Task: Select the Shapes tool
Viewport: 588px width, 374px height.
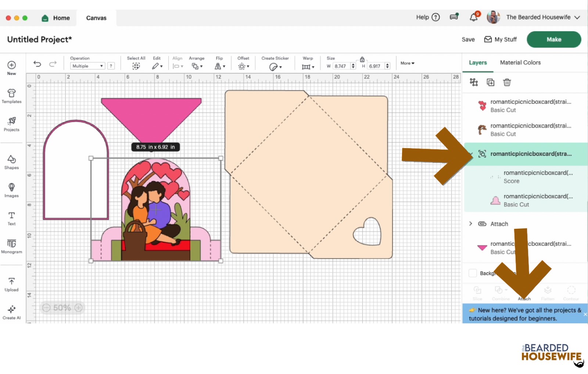Action: pos(11,162)
